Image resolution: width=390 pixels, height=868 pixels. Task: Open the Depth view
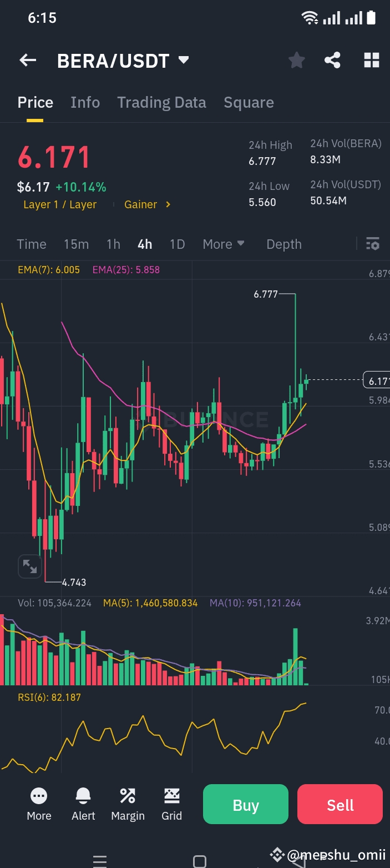[283, 244]
